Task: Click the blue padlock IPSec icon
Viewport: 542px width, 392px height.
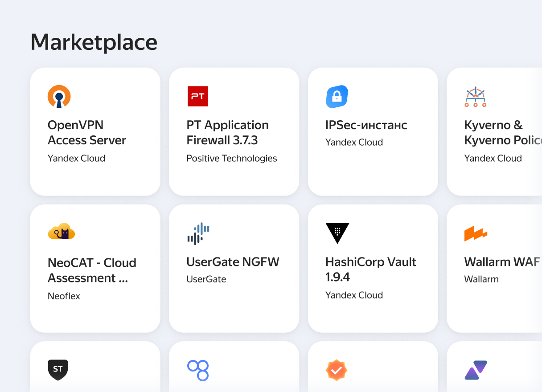Action: point(337,96)
